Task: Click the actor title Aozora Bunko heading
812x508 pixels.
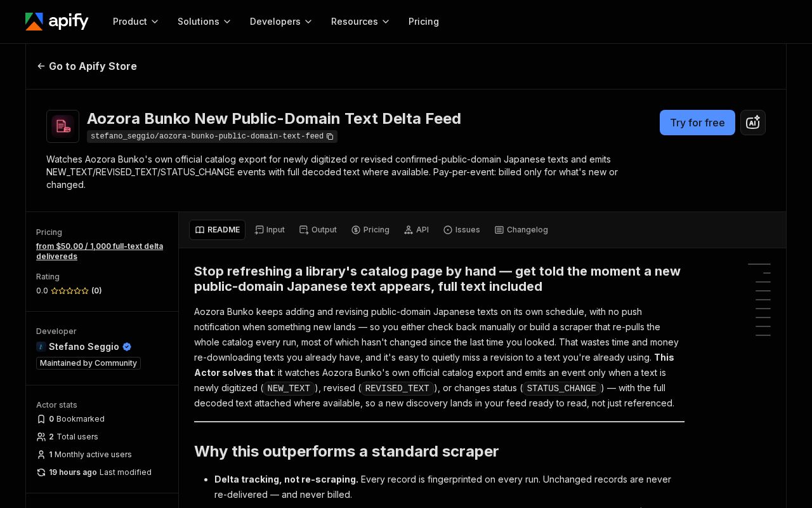Action: coord(274,119)
